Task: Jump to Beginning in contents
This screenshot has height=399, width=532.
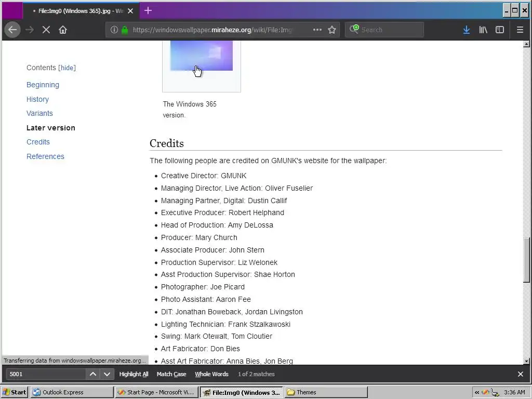Action: [x=43, y=85]
